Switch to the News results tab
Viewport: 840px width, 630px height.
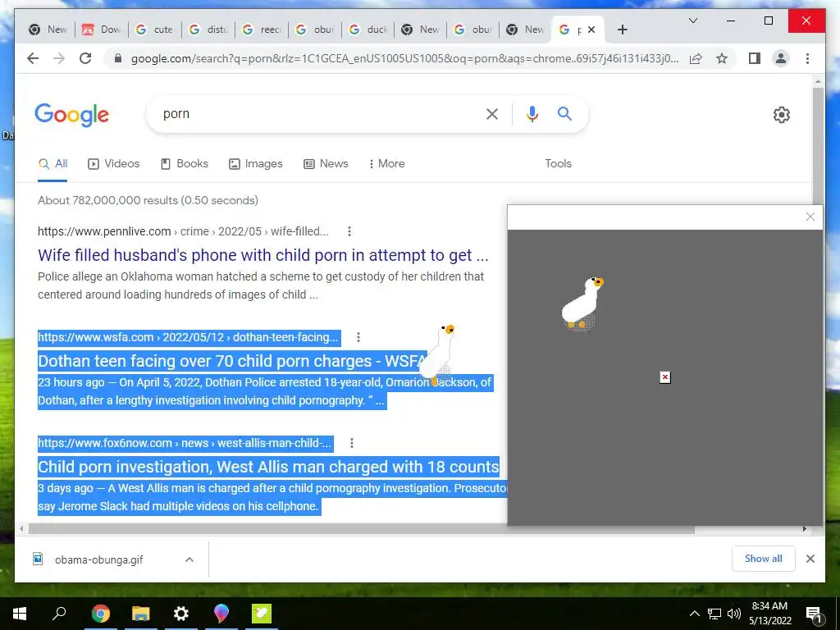[x=326, y=163]
